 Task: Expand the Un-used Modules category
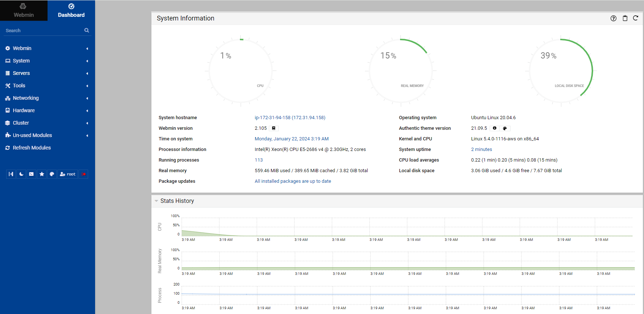48,135
